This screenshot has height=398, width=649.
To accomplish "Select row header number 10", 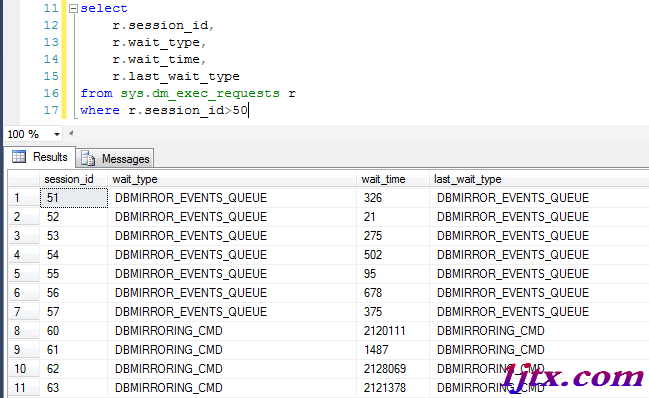I will tap(24, 369).
